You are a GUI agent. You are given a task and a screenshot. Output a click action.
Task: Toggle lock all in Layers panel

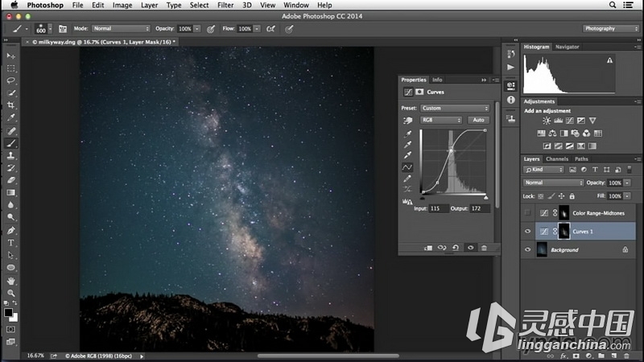[572, 196]
